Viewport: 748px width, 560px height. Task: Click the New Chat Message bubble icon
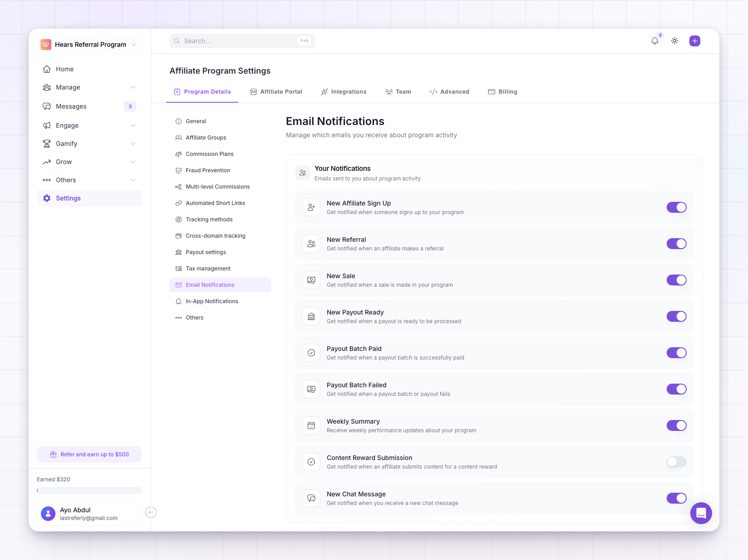point(311,498)
